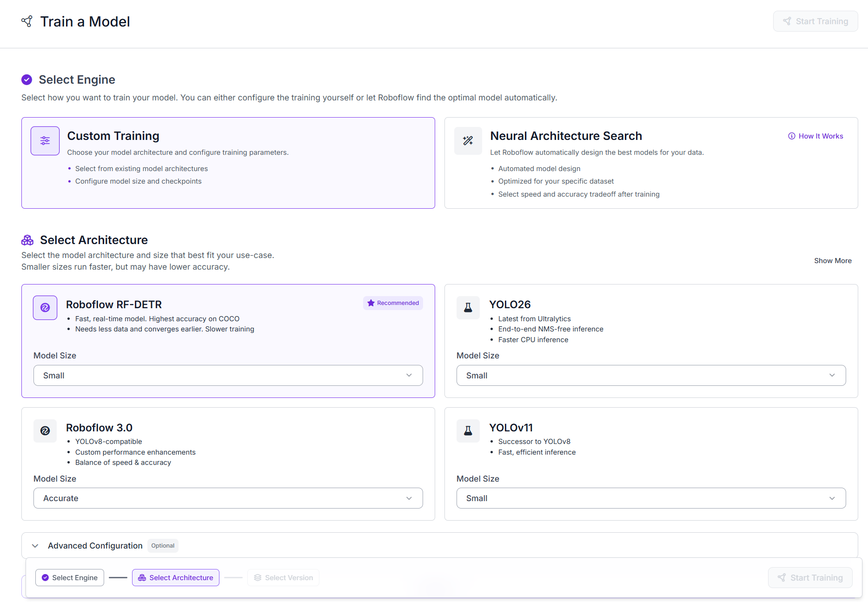The image size is (868, 602).
Task: Click the Train a Model header icon
Action: click(x=27, y=21)
